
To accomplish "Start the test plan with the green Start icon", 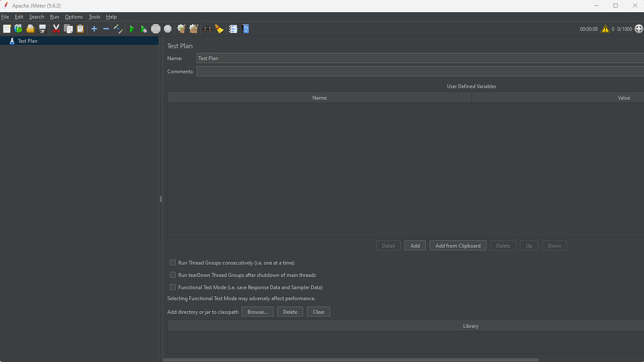I will point(132,29).
